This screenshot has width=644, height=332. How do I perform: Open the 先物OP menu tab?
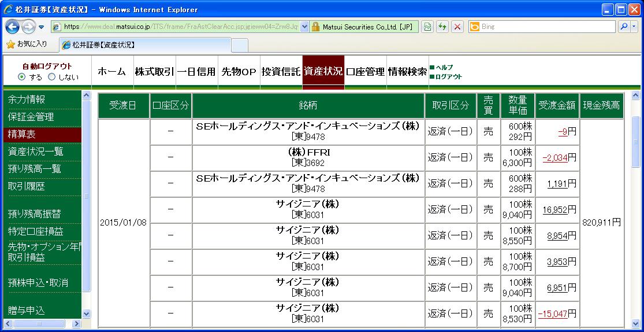coord(239,72)
